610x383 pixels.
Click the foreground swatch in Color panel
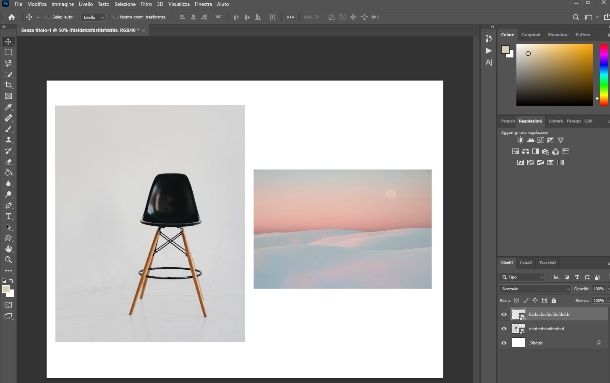pos(505,50)
